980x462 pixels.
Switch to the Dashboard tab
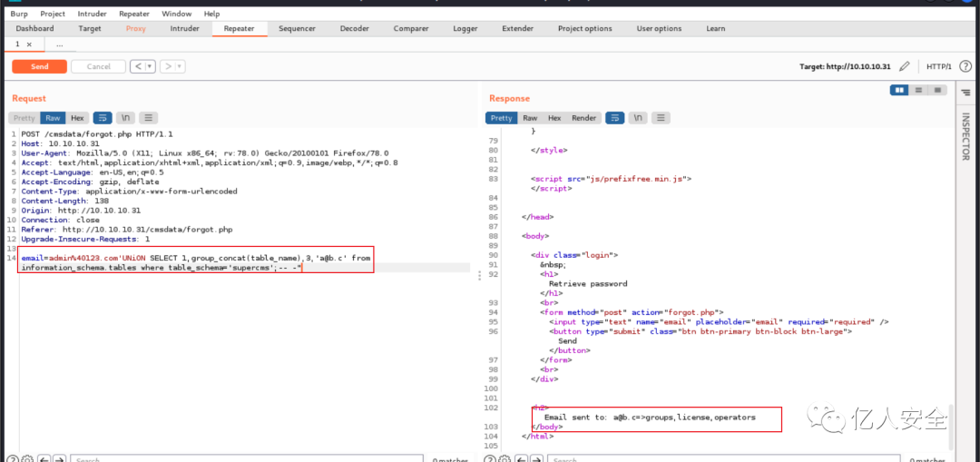tap(35, 28)
